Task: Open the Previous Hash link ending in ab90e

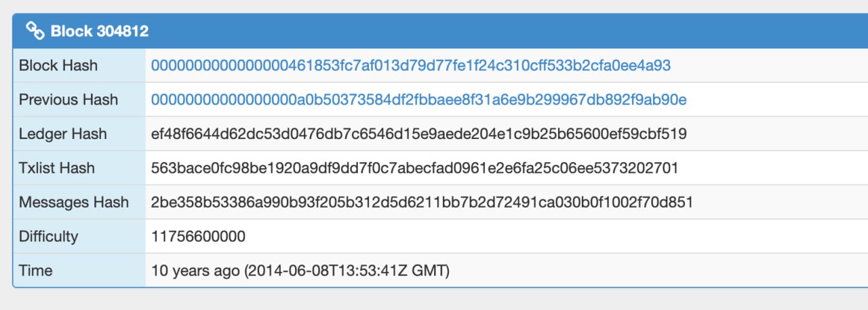Action: (x=418, y=100)
